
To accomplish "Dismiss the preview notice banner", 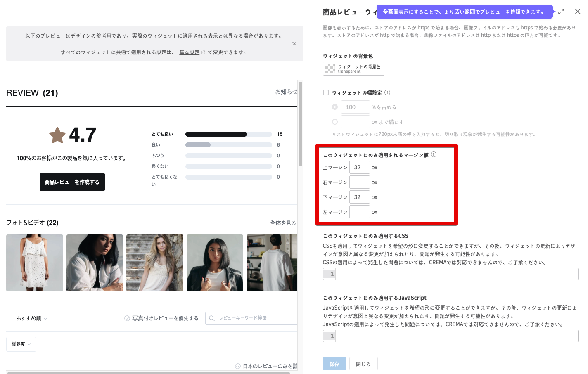I will click(x=294, y=44).
